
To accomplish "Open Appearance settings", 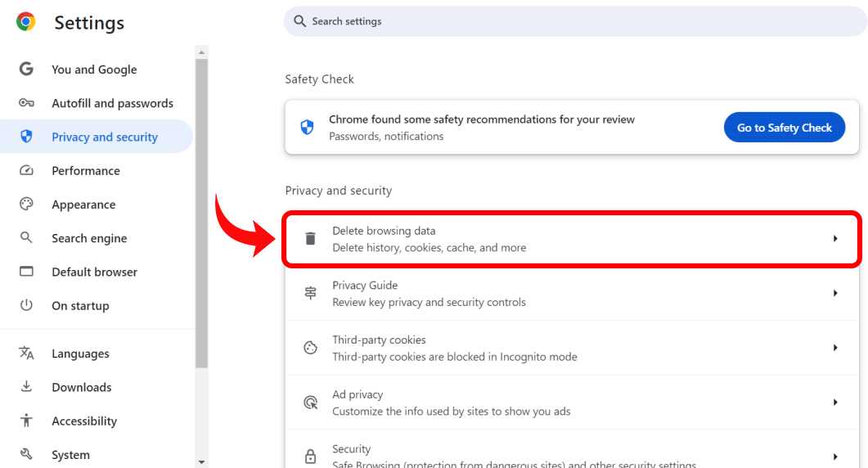I will pos(97,205).
